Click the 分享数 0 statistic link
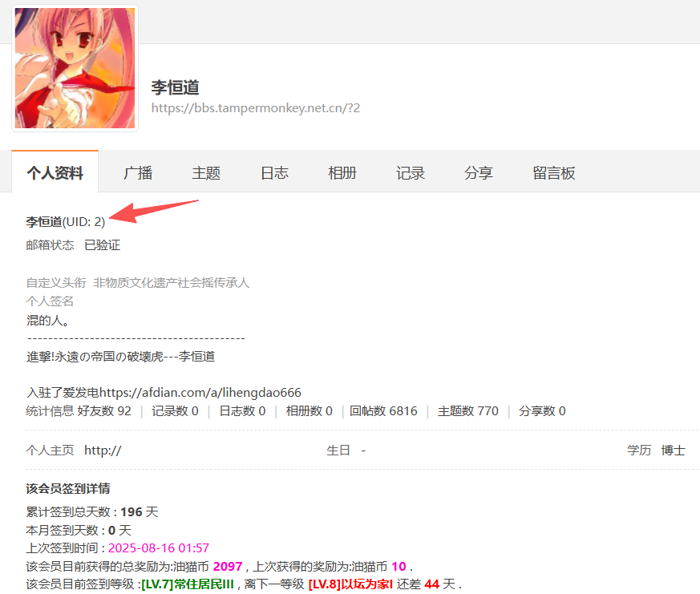 pyautogui.click(x=542, y=411)
